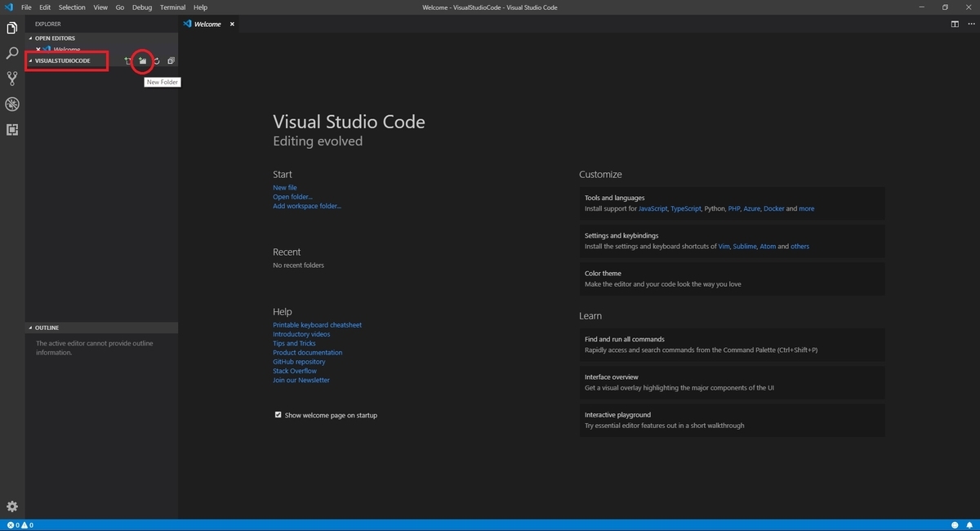Open the Color theme card

click(x=733, y=279)
